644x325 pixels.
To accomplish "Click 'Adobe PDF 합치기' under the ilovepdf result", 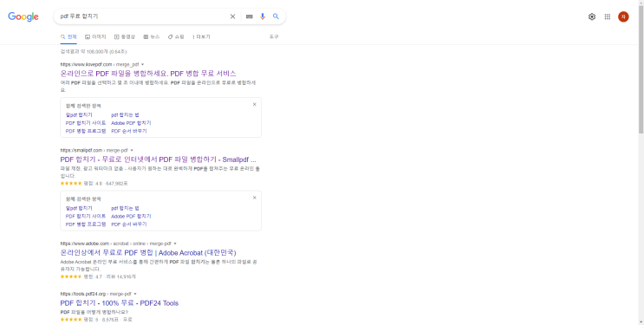I will pos(131,123).
